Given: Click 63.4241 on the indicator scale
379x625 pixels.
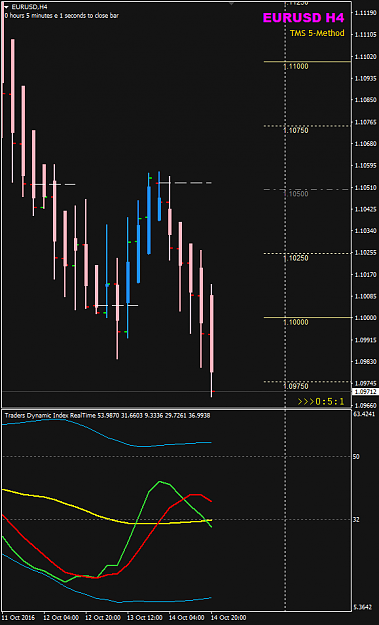Looking at the screenshot, I should coord(365,414).
